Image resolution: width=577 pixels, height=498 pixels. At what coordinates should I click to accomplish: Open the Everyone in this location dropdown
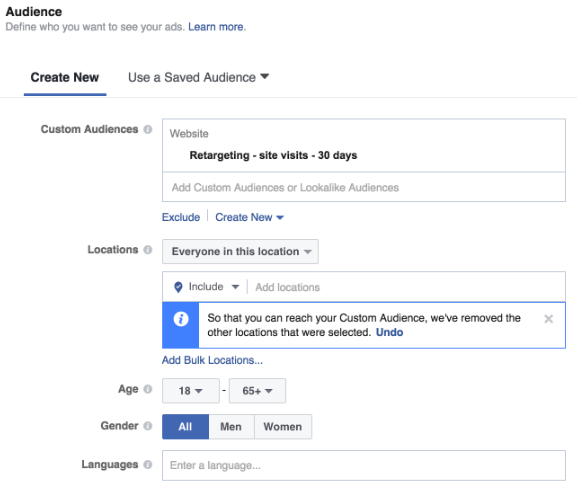point(240,251)
